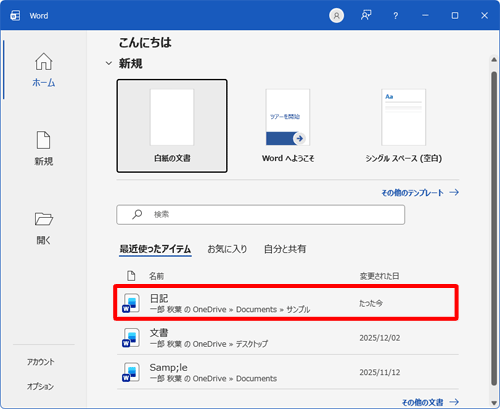Collapse the 新規 section chevron
The image size is (500, 409).
pos(109,63)
